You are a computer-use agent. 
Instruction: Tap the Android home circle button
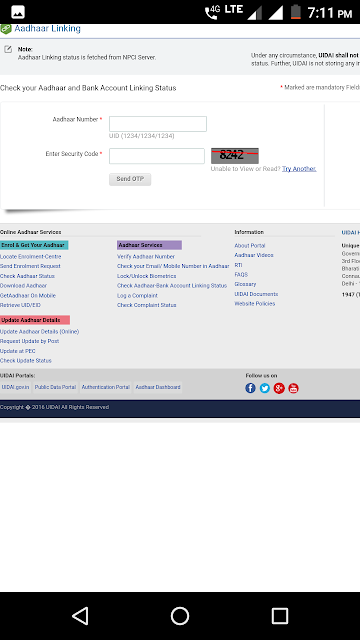(180, 616)
